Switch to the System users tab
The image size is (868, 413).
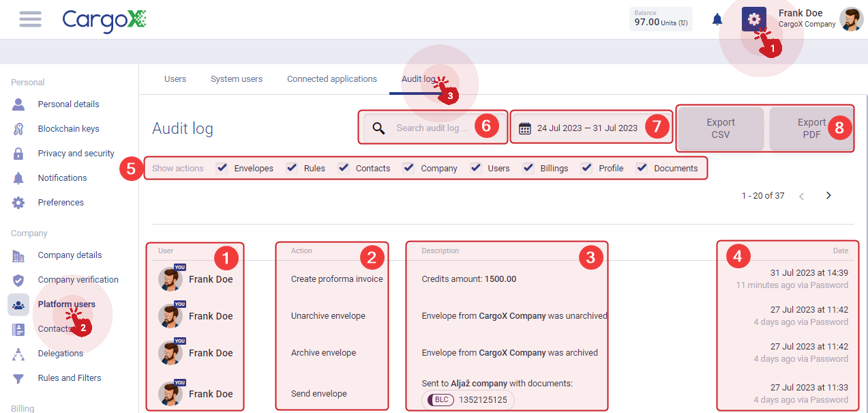point(237,79)
